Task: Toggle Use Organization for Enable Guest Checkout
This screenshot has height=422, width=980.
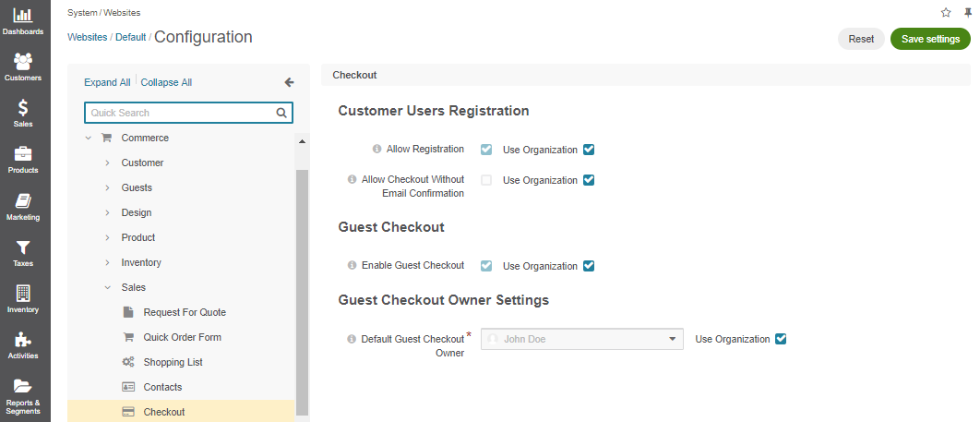Action: coord(588,266)
